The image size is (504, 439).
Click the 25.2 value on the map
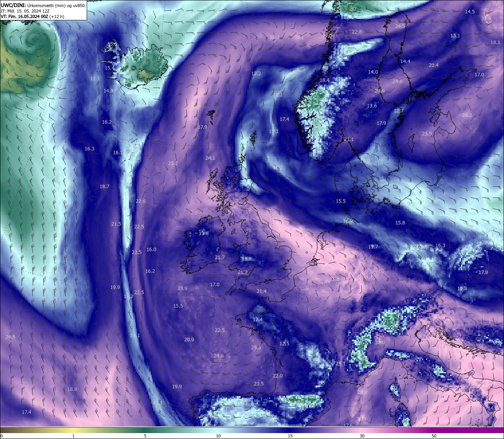click(173, 163)
